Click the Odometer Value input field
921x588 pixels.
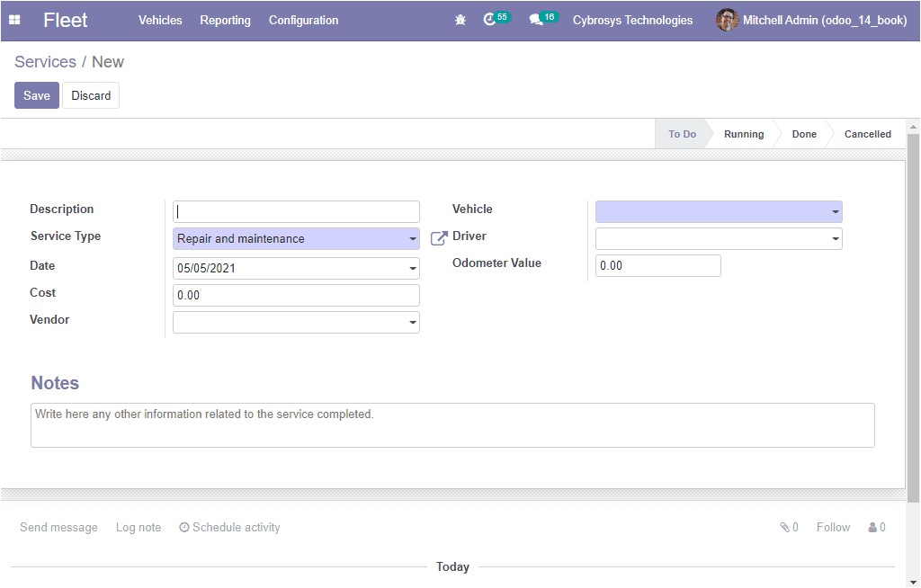(x=657, y=265)
